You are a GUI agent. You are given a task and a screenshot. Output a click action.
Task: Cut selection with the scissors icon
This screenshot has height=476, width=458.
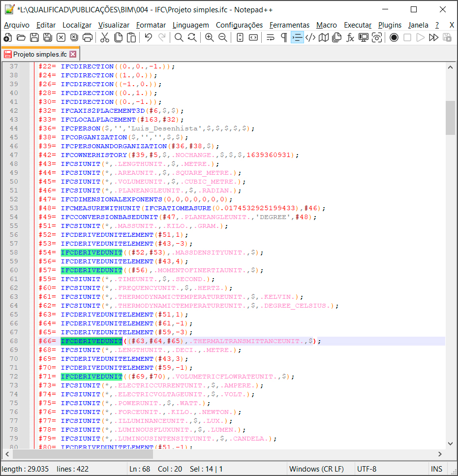[105, 37]
